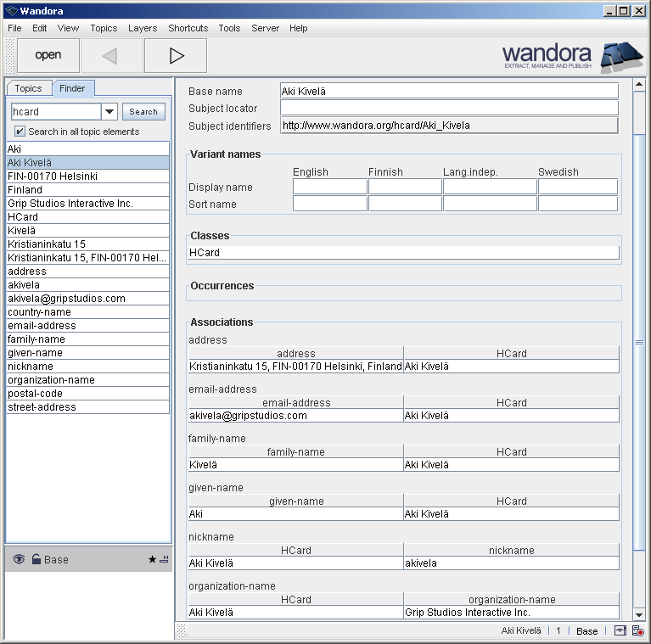Image resolution: width=651 pixels, height=644 pixels.
Task: Click the Subject locator field
Action: (x=449, y=108)
